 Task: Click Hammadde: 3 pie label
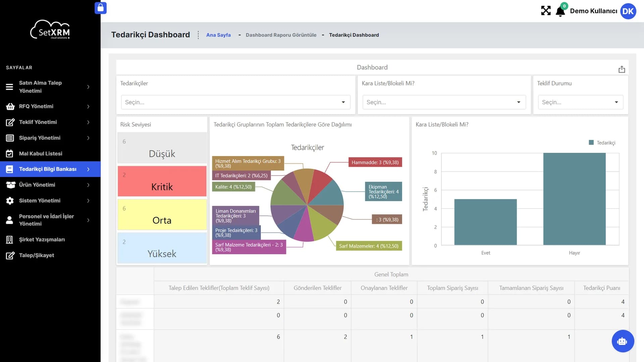[375, 162]
